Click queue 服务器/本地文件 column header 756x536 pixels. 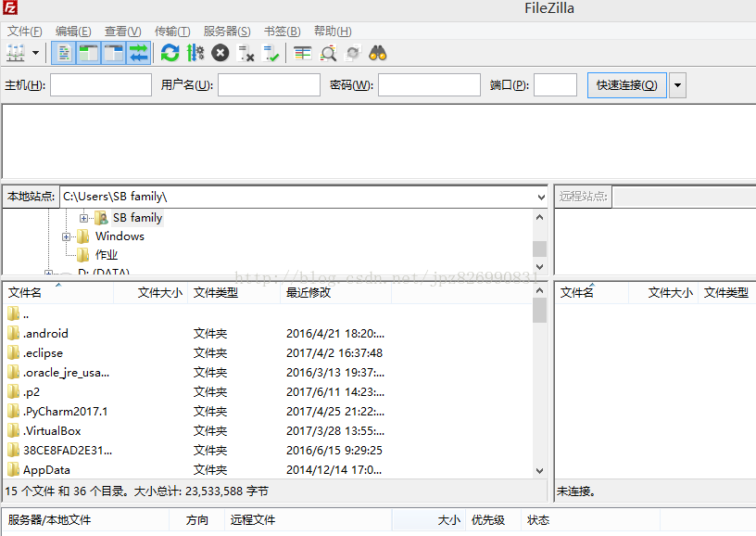point(87,520)
